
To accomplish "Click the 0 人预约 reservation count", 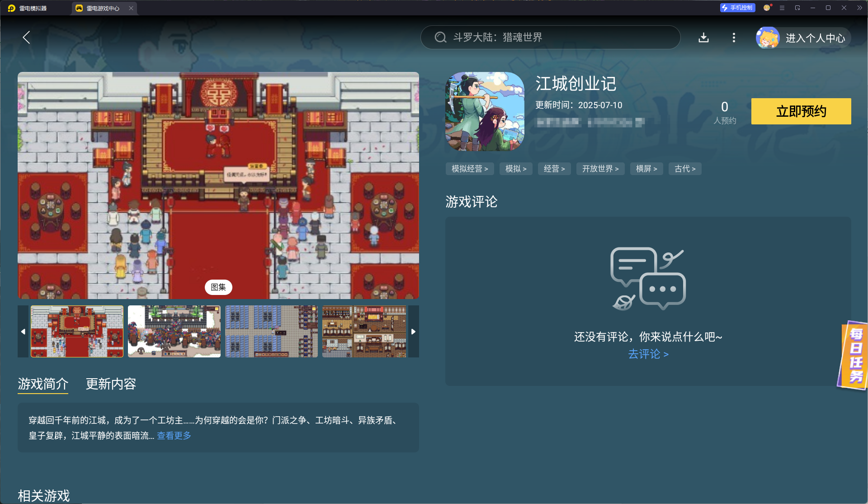I will pos(725,113).
